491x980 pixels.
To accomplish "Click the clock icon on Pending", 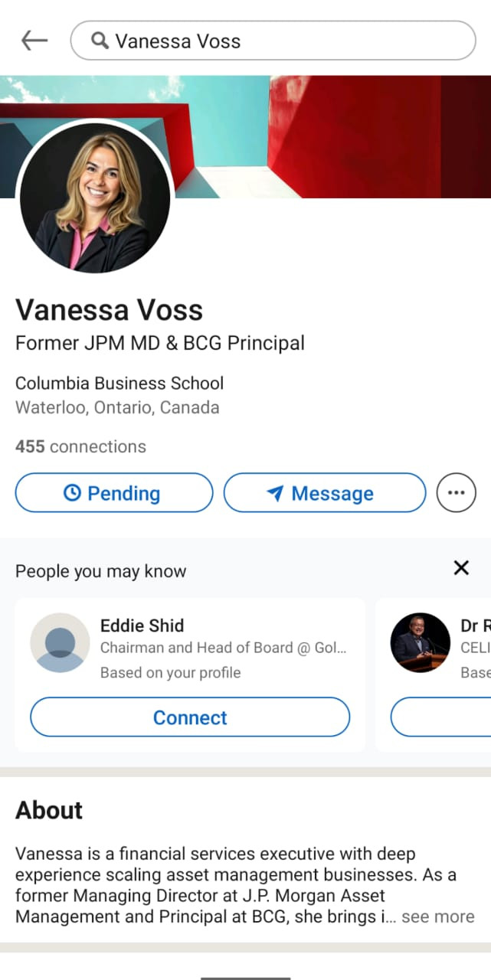I will 72,493.
